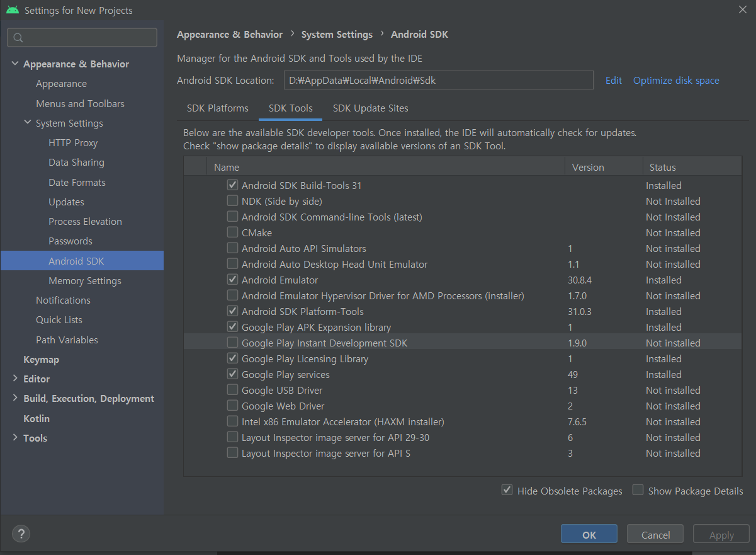Expand Build, Execution, Deployment node

tap(15, 398)
